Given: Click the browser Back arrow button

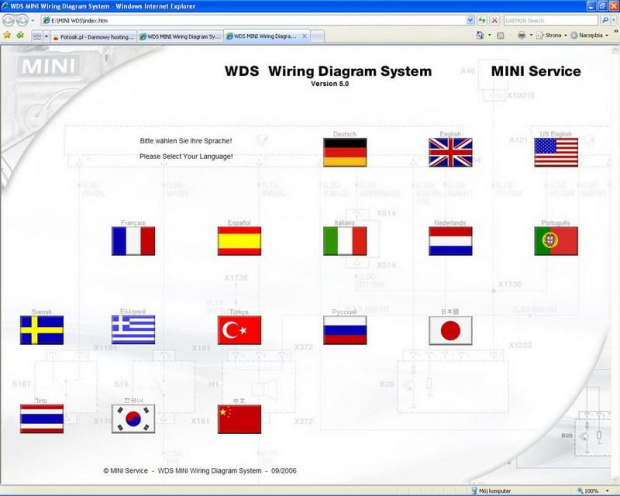Looking at the screenshot, I should pyautogui.click(x=8, y=20).
